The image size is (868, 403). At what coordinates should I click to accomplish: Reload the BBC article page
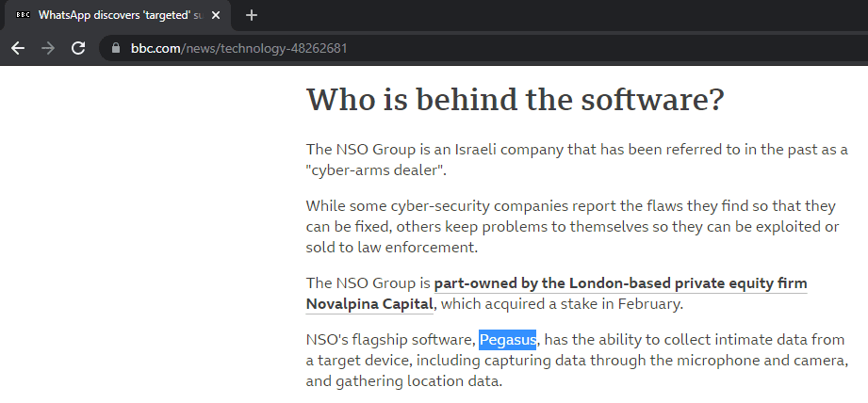(x=79, y=47)
